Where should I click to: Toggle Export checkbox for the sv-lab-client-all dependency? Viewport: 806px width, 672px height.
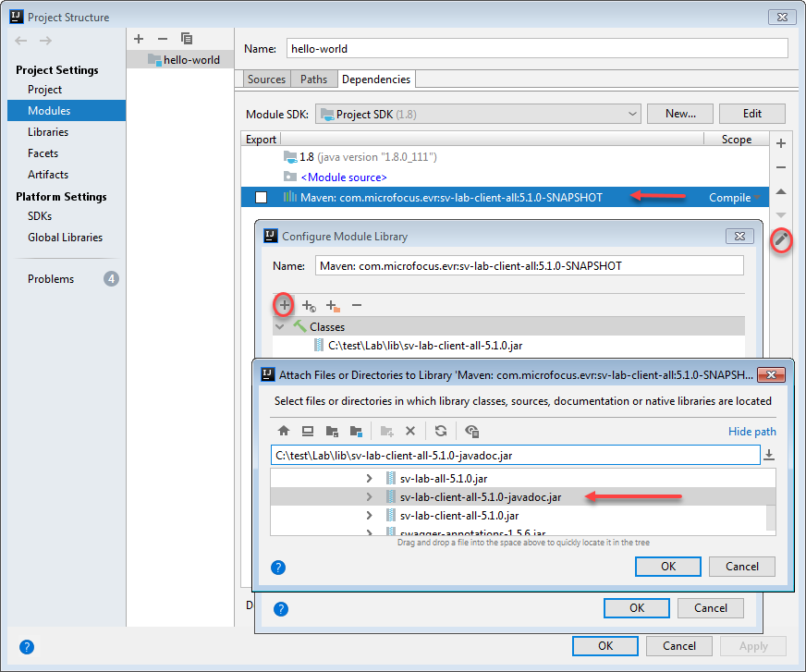[262, 198]
